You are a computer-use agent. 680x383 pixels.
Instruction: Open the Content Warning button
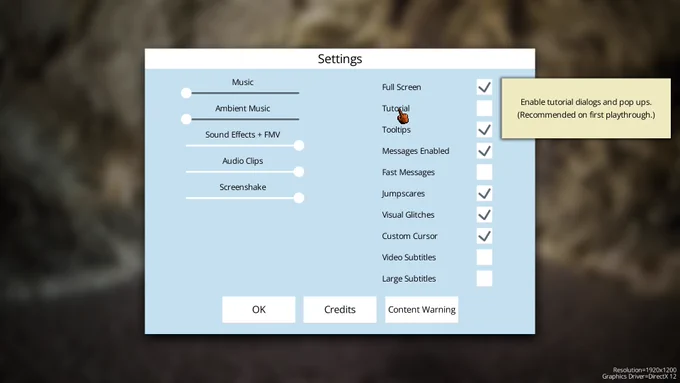[x=422, y=310]
